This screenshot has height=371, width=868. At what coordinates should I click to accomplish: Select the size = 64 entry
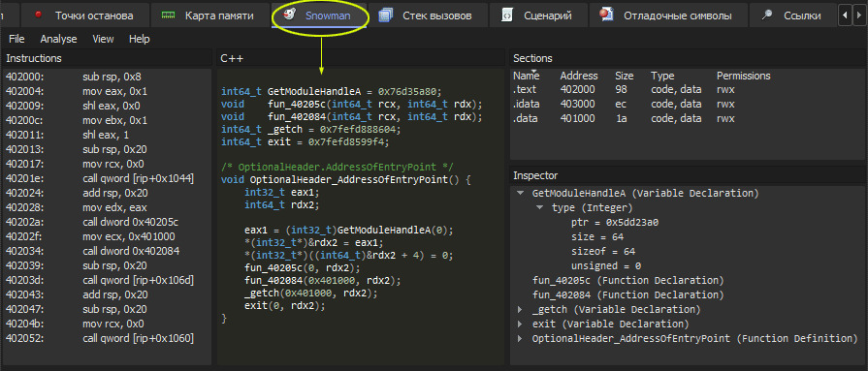pos(597,237)
